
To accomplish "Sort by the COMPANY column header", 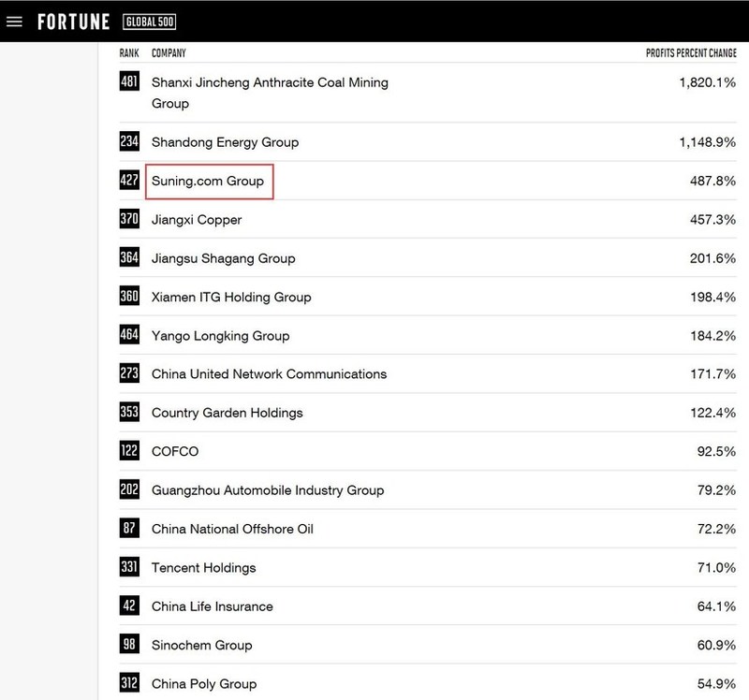I will [x=169, y=52].
